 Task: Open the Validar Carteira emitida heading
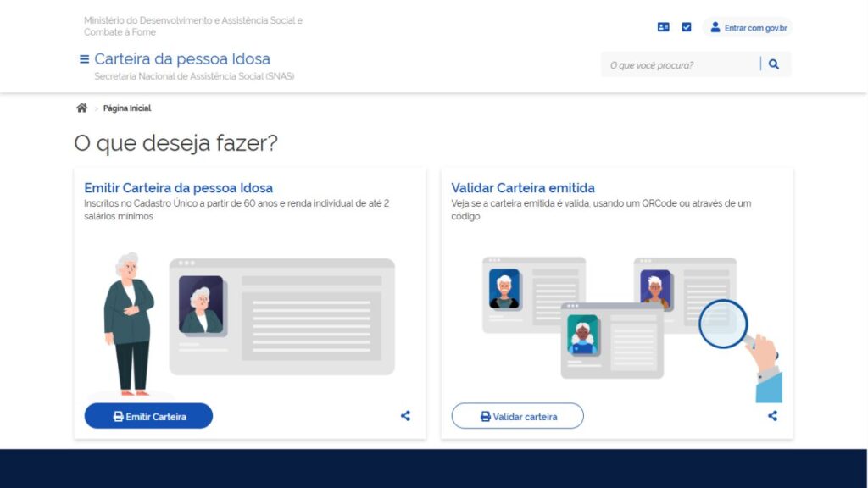tap(523, 188)
